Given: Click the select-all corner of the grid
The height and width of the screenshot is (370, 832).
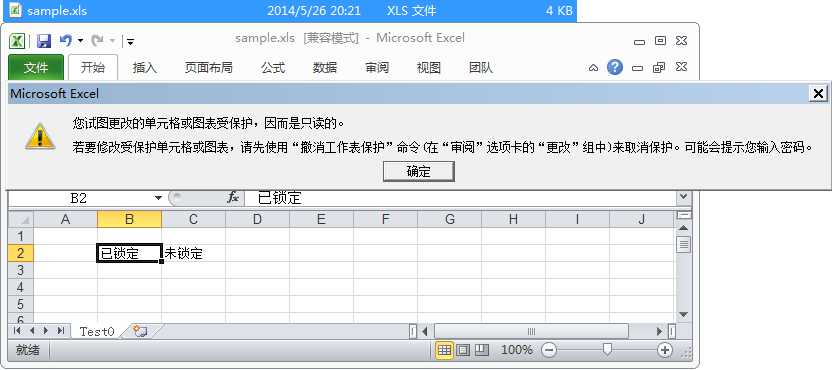Looking at the screenshot, I should [x=21, y=219].
